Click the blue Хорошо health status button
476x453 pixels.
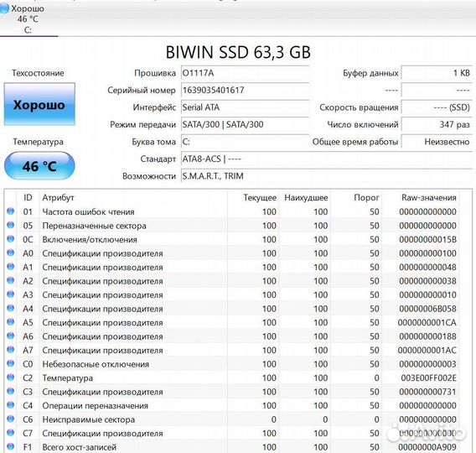click(x=39, y=104)
